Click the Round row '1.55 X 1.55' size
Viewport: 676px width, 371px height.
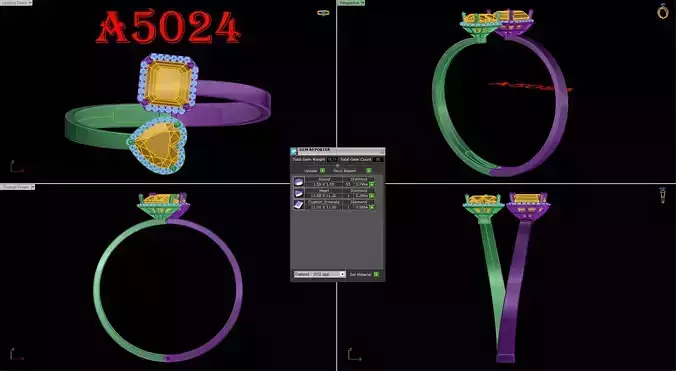(324, 184)
